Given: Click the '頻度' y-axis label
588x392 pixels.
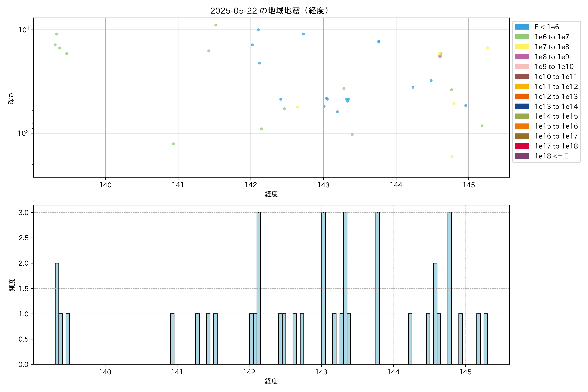Looking at the screenshot, I should (x=12, y=285).
